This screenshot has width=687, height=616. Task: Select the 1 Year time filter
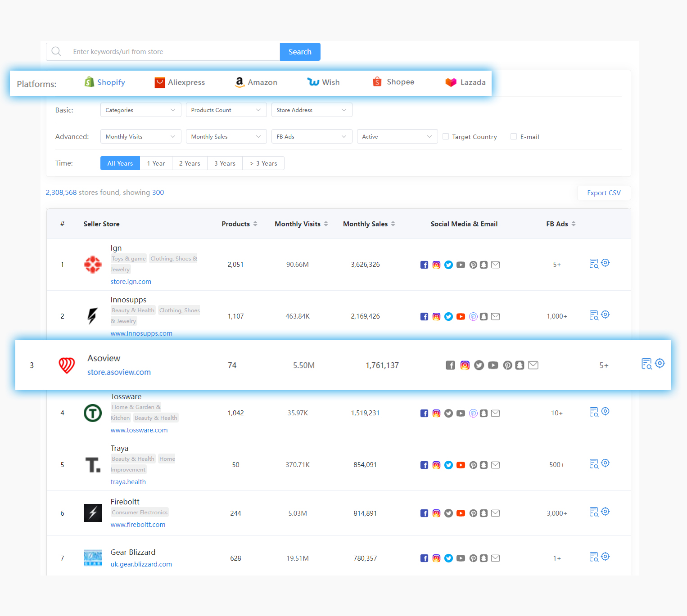[x=156, y=163]
